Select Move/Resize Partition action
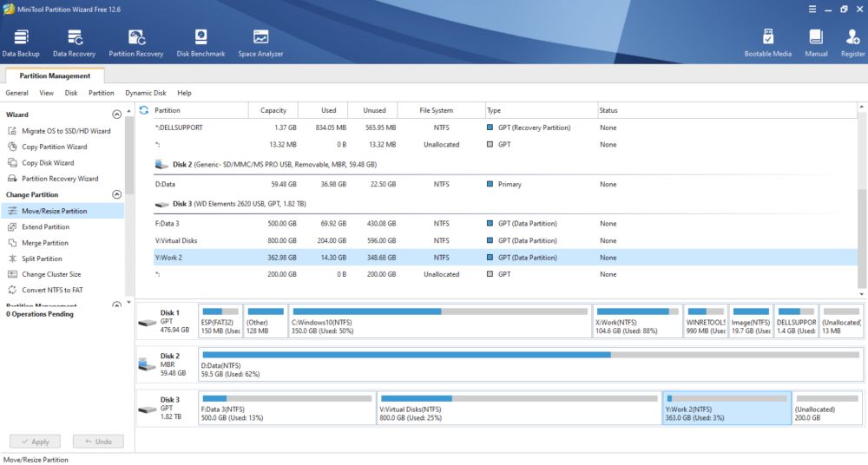868x465 pixels. [62, 211]
